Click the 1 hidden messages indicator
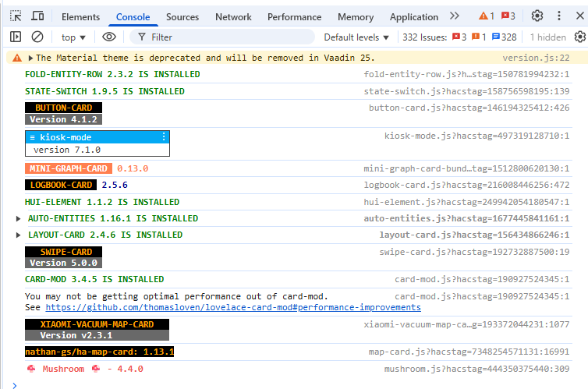 548,37
